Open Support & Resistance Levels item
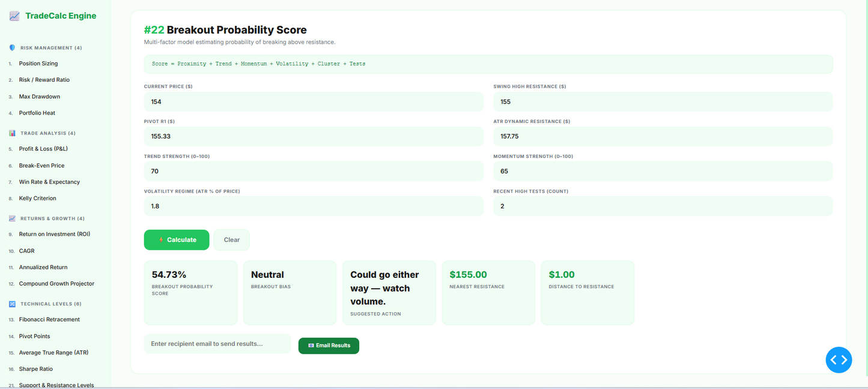The width and height of the screenshot is (868, 389). click(55, 385)
